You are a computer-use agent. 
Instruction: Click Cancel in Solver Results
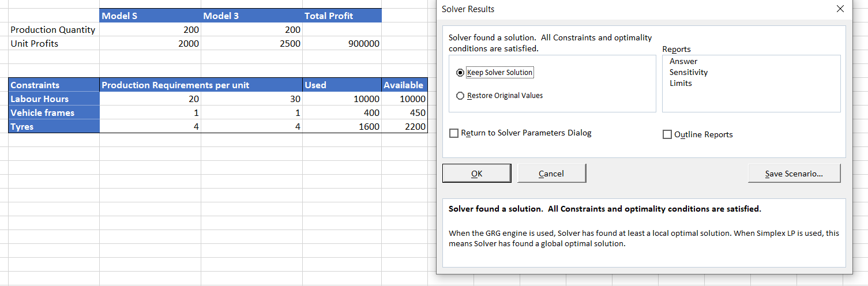[x=551, y=174]
